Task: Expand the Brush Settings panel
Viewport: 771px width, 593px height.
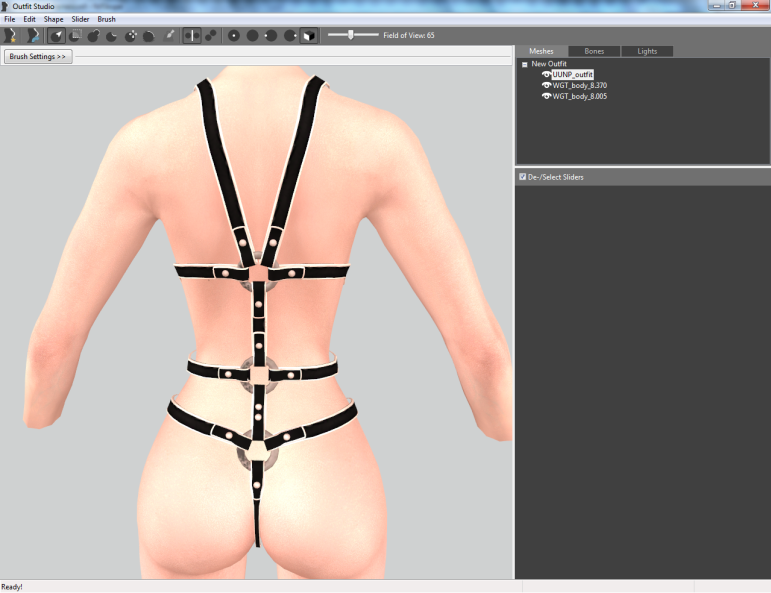Action: click(38, 57)
